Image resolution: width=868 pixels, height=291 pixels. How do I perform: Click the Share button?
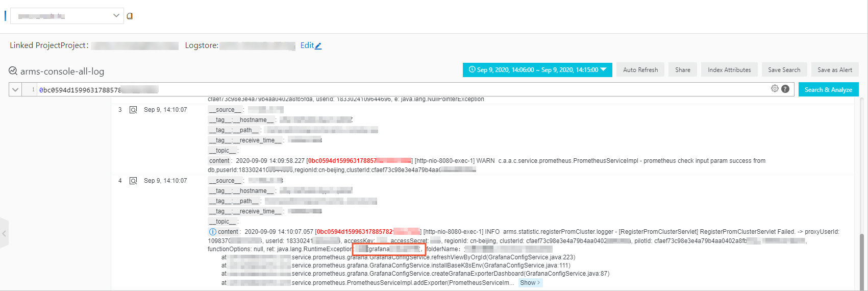coord(683,70)
